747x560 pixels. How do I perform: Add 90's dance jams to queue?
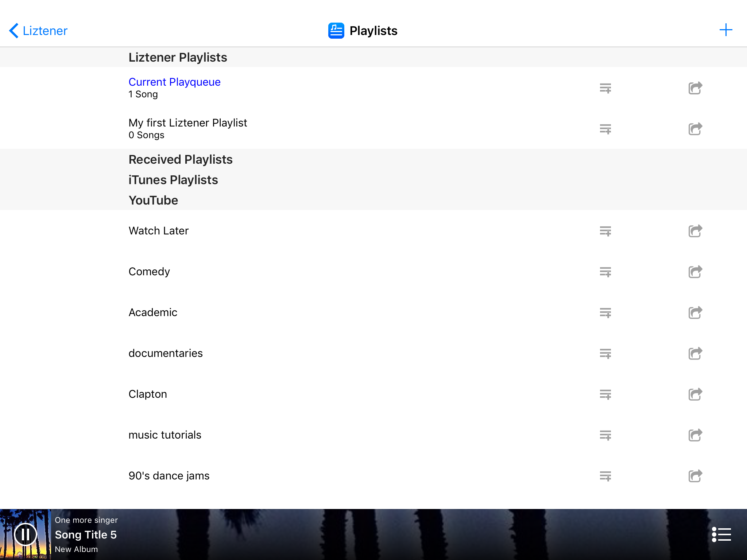pyautogui.click(x=605, y=476)
